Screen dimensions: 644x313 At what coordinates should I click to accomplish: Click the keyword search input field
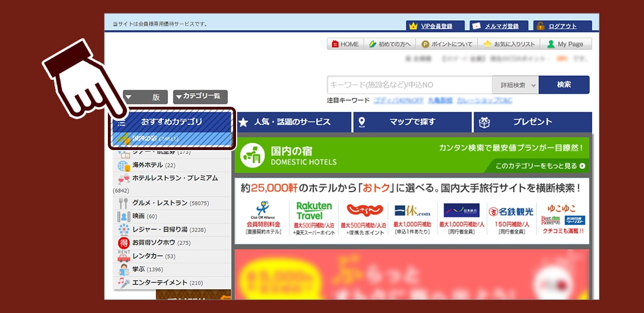pos(409,85)
